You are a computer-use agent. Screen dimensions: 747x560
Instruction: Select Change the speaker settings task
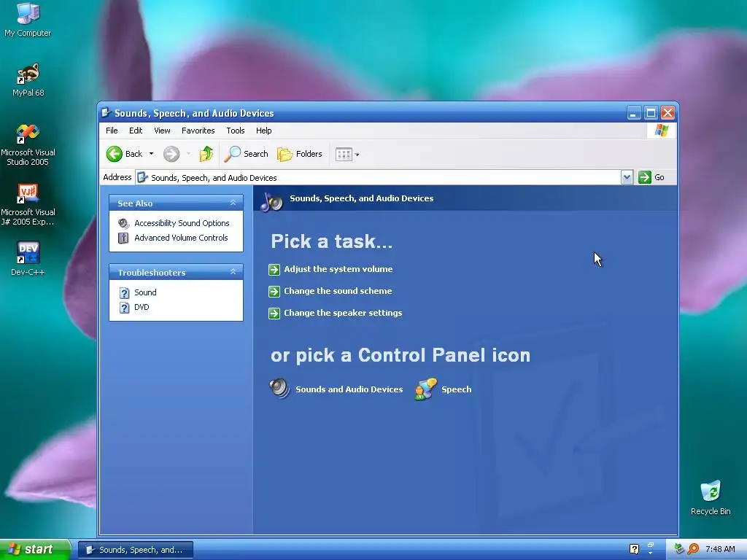[x=343, y=313]
